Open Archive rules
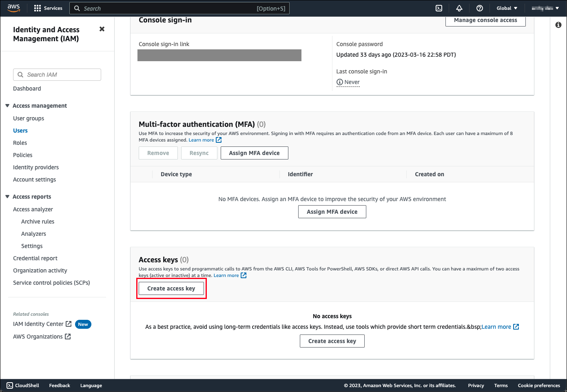 point(38,221)
